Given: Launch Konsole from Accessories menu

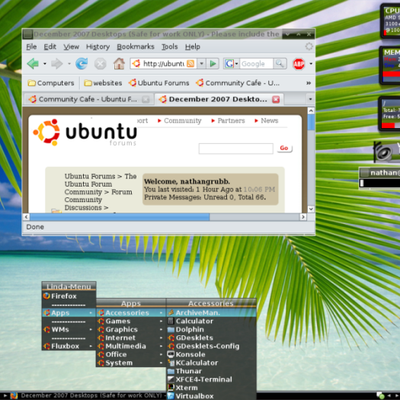Looking at the screenshot, I should tap(211, 354).
